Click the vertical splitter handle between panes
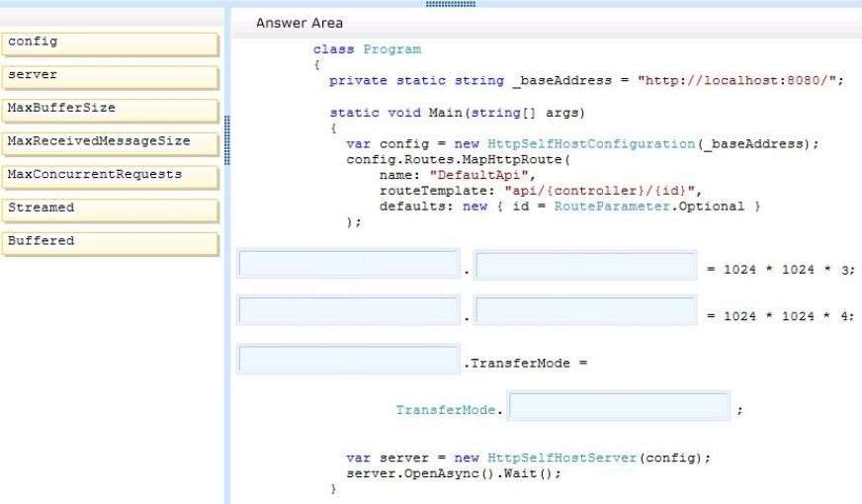Screen dimensions: 862x504 [x=227, y=140]
